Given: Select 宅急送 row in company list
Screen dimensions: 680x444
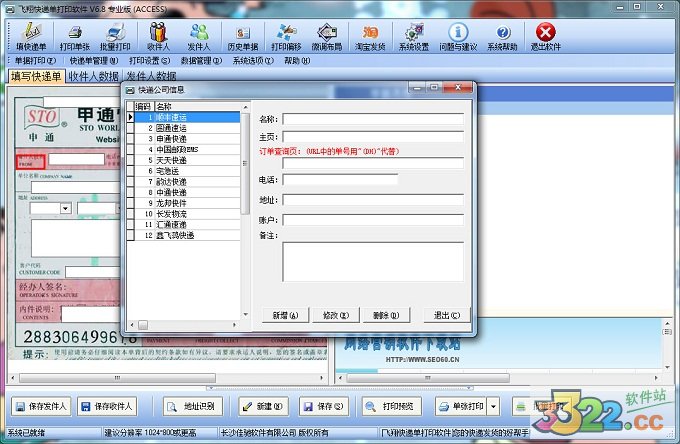Looking at the screenshot, I should [x=187, y=171].
